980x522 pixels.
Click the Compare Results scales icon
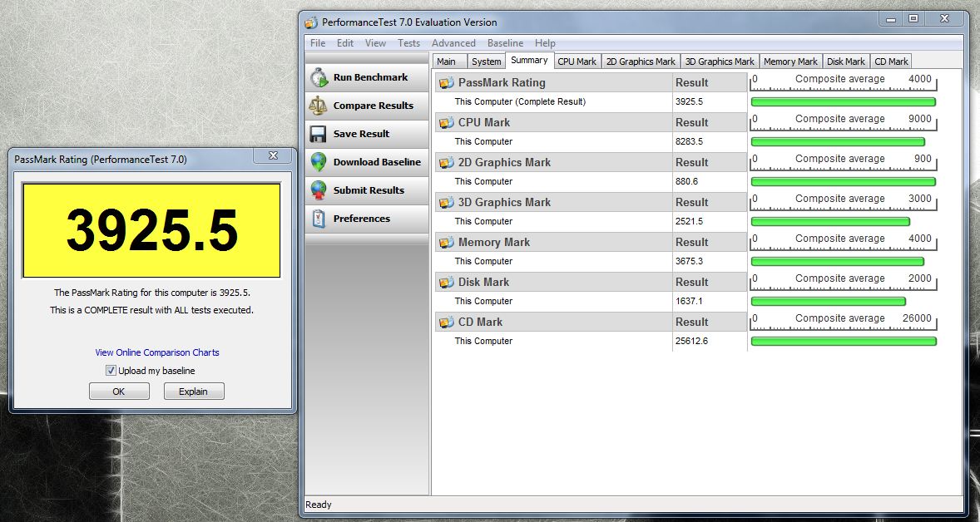[318, 106]
